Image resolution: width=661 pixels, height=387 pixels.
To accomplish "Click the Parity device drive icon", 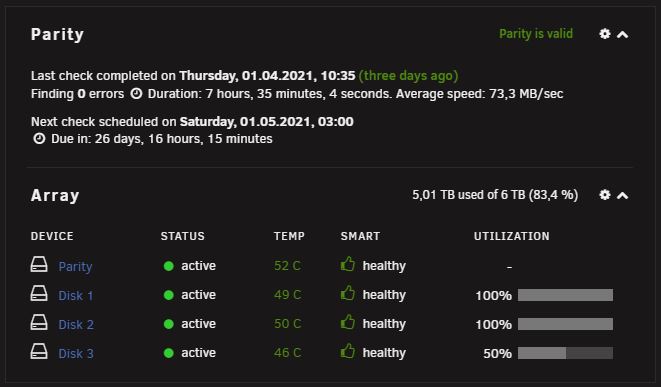I will [39, 265].
